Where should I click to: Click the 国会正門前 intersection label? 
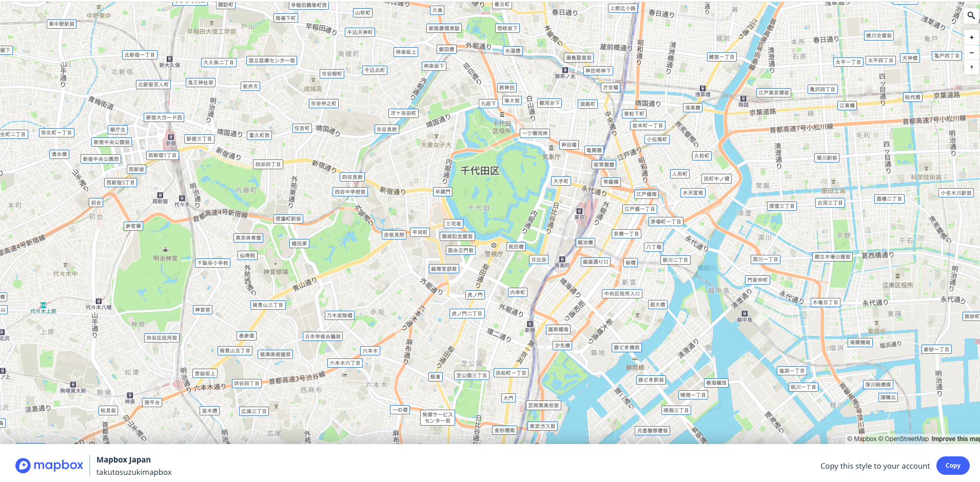click(x=461, y=250)
